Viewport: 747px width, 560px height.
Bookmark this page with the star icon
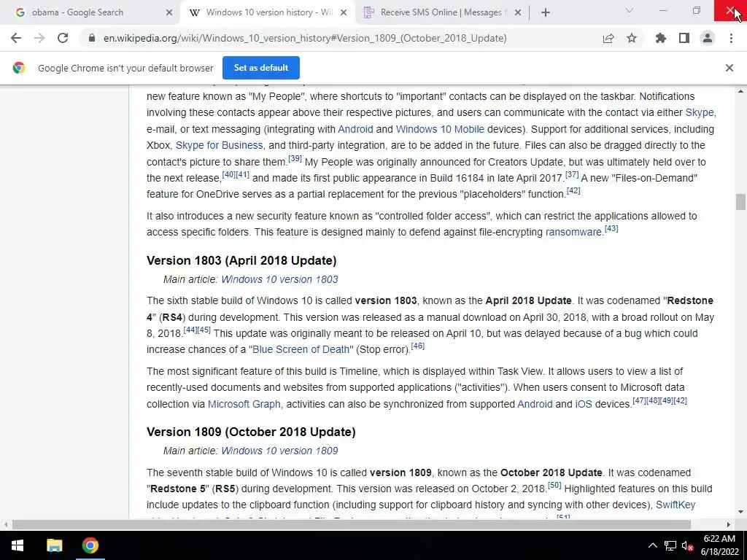click(x=632, y=38)
